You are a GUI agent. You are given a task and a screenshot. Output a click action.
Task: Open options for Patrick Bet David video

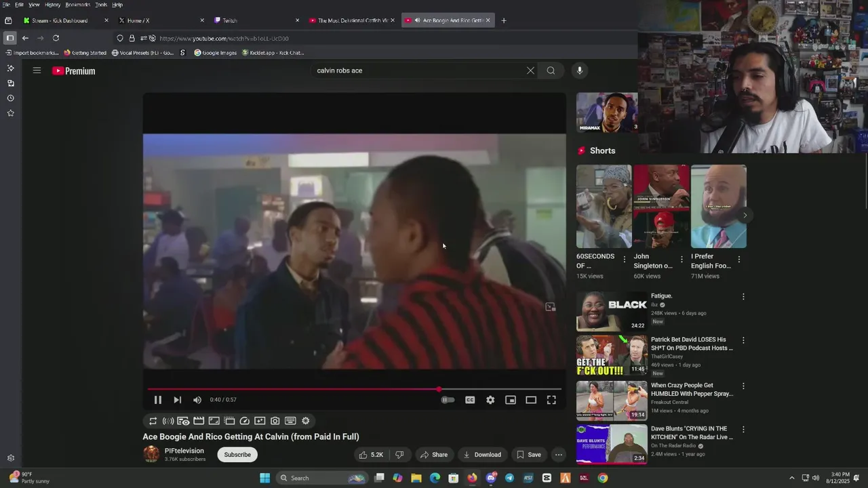tap(743, 340)
